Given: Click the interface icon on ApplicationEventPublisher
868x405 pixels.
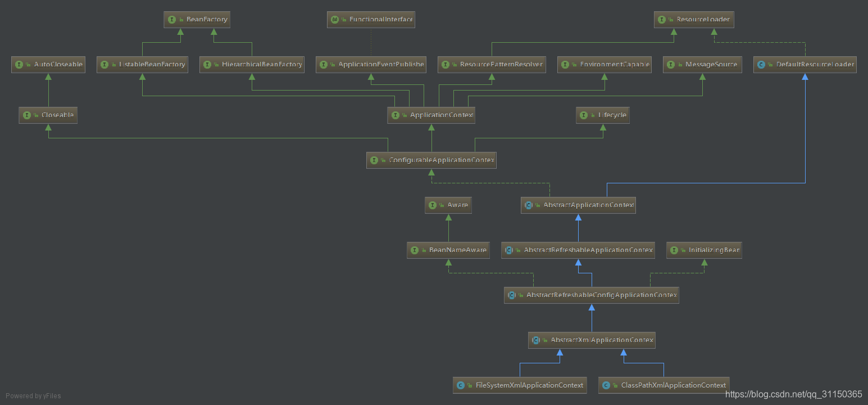Looking at the screenshot, I should point(324,65).
